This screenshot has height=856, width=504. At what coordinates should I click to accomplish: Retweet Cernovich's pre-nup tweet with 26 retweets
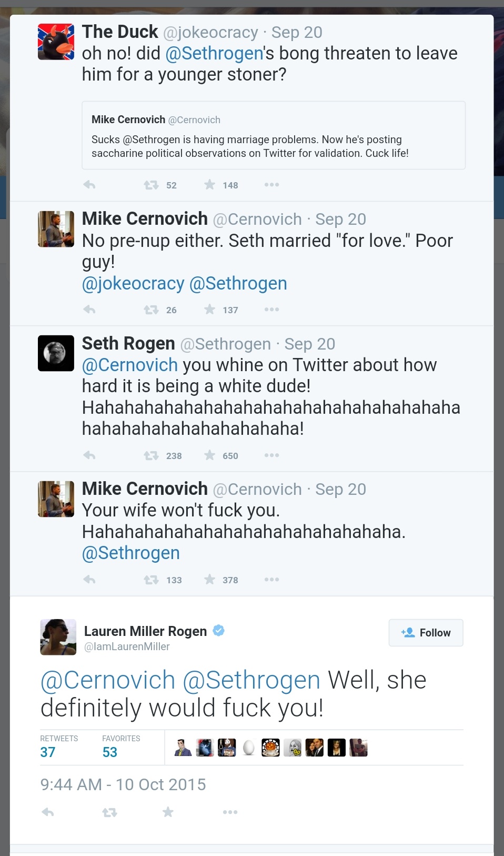(x=152, y=310)
